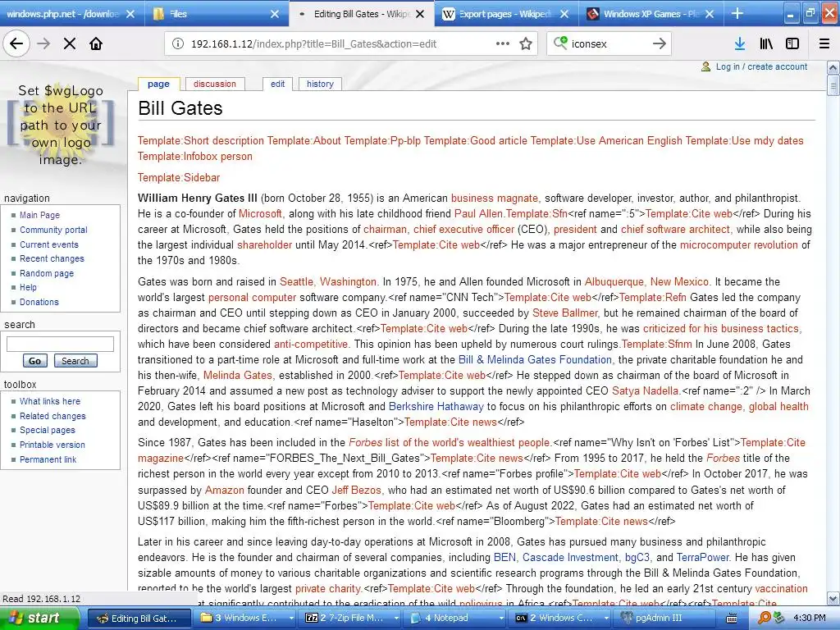The width and height of the screenshot is (840, 630).
Task: Stop loading the page with the X icon
Action: [x=70, y=44]
